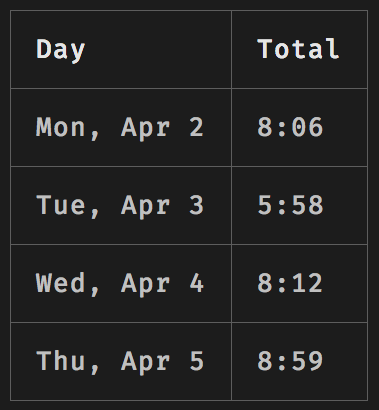Click the date number 2 after Apr

pyautogui.click(x=197, y=127)
